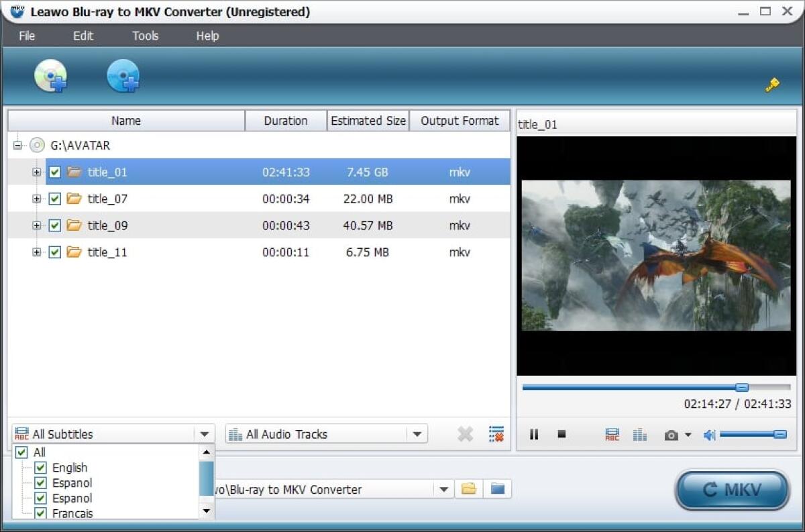Click the first Add Blu-ray disc icon

50,76
